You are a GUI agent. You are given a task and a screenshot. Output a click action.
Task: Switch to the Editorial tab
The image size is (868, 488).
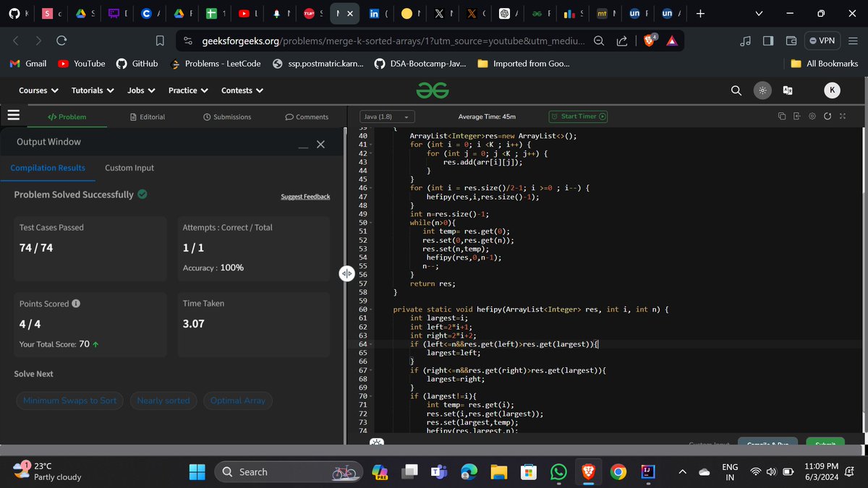click(x=148, y=116)
